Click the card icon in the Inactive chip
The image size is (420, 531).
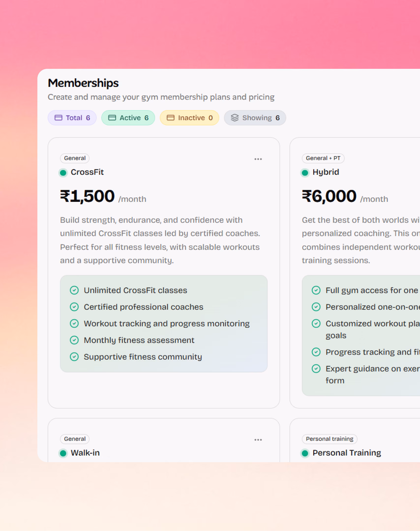170,118
